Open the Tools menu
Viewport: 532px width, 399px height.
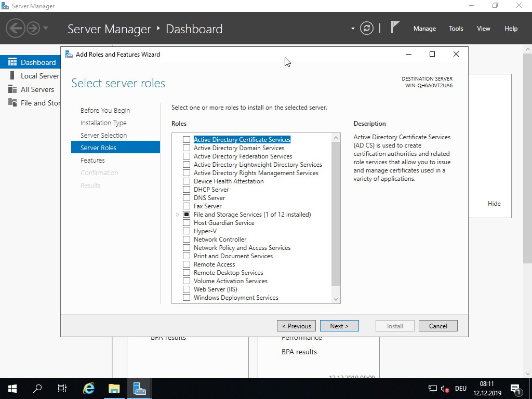(456, 29)
